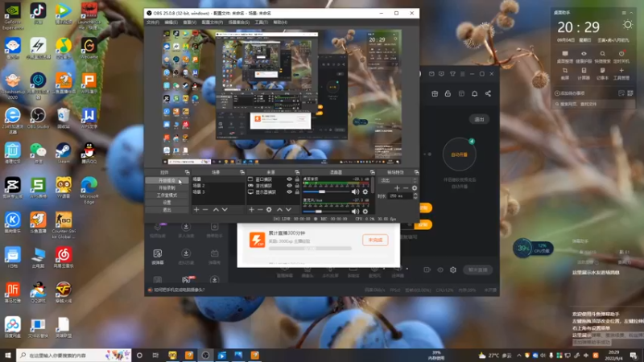Screen dimensions: 644x362
Task: Open the Fade (淡出) transition dropdown
Action: [x=398, y=180]
